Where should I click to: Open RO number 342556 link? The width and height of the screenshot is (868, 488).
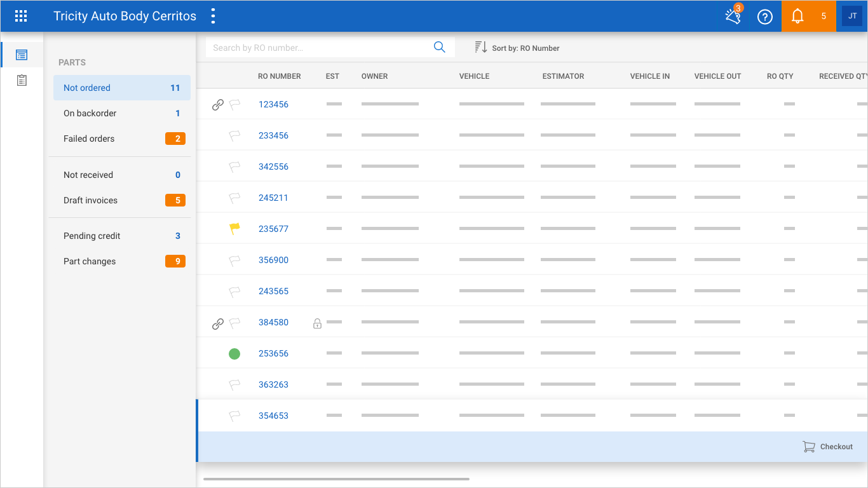pyautogui.click(x=273, y=166)
